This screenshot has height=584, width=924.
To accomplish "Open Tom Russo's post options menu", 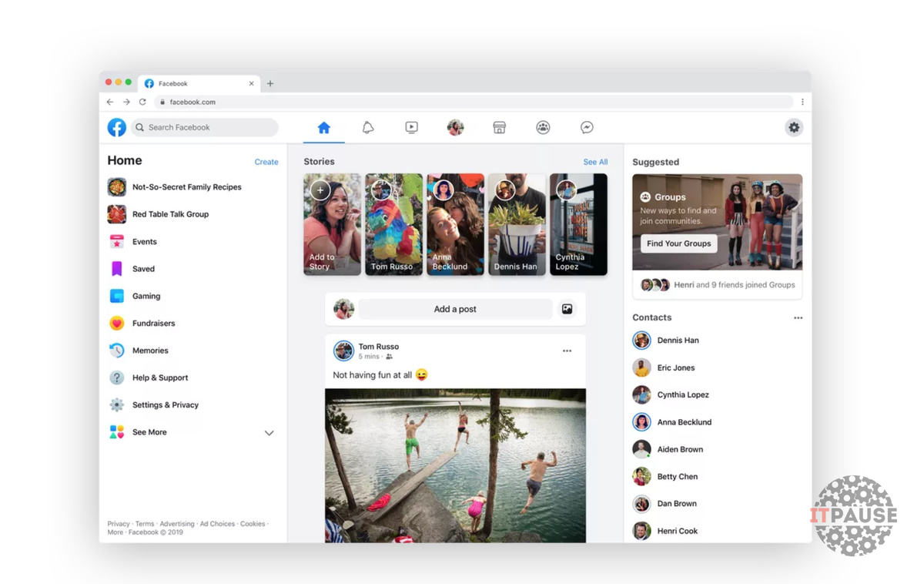I will tap(567, 351).
